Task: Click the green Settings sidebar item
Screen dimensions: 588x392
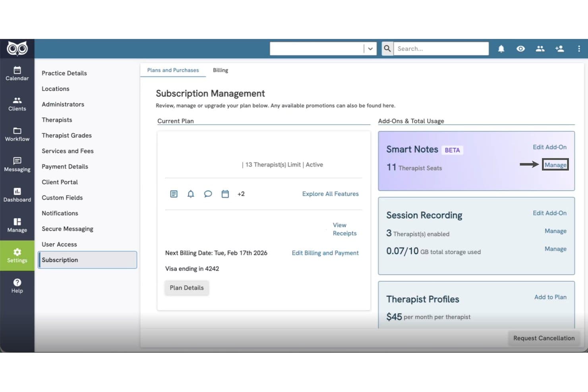Action: [17, 256]
